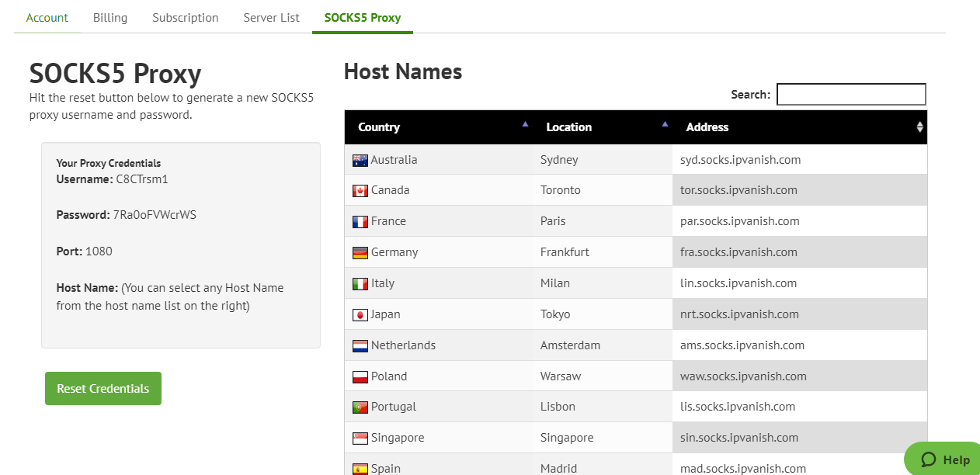
Task: Click the Poland flag icon
Action: tap(360, 377)
